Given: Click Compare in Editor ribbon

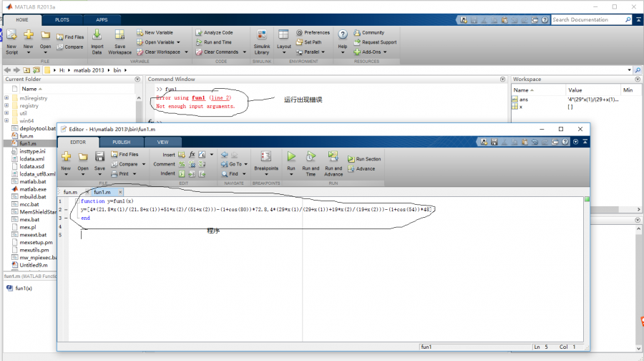Looking at the screenshot, I should [128, 164].
